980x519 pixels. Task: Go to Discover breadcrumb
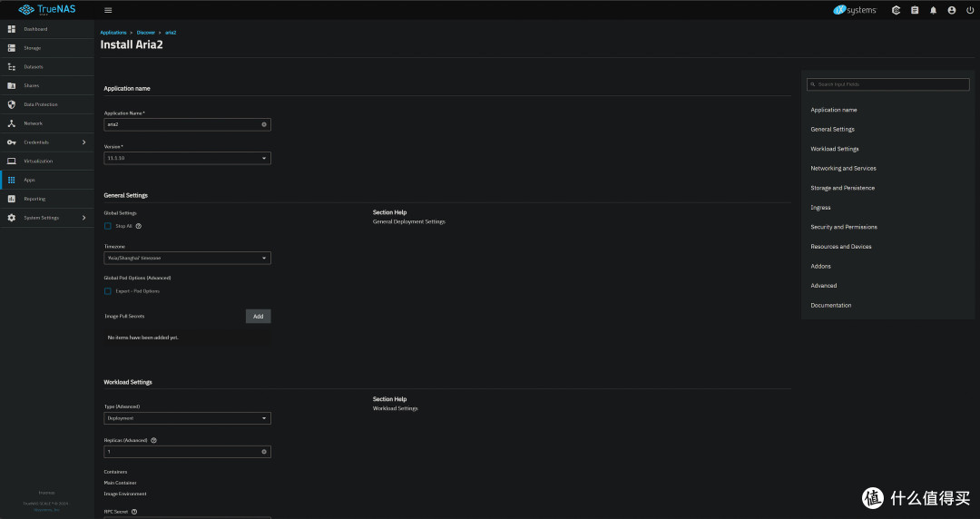[x=145, y=33]
